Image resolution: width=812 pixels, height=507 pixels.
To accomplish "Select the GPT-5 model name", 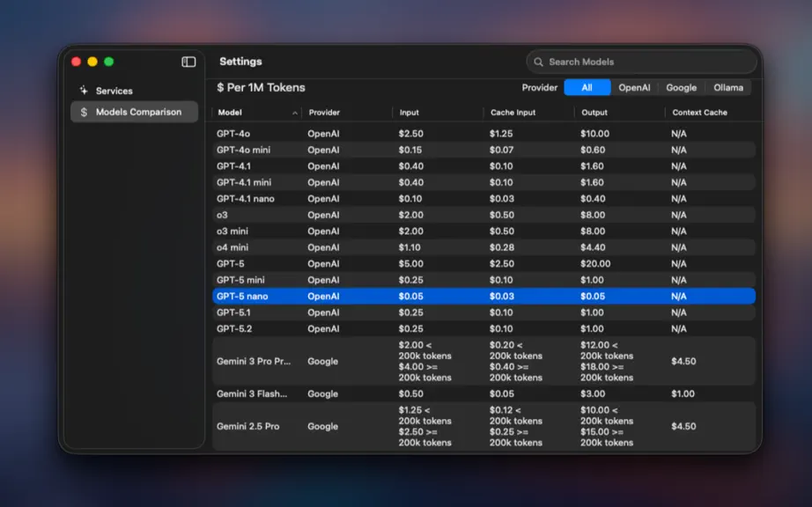I will (231, 264).
